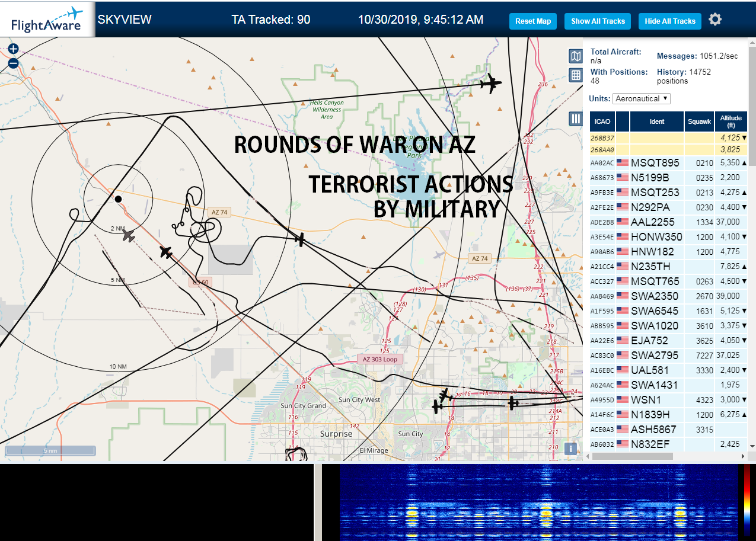Select the SWA2350 aircraft row
Viewport: 756px width, 541px height.
point(669,296)
